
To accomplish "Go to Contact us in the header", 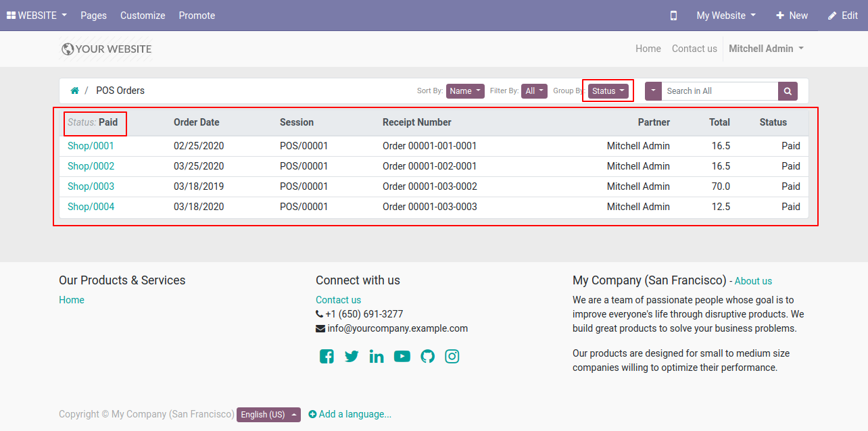I will pos(694,49).
